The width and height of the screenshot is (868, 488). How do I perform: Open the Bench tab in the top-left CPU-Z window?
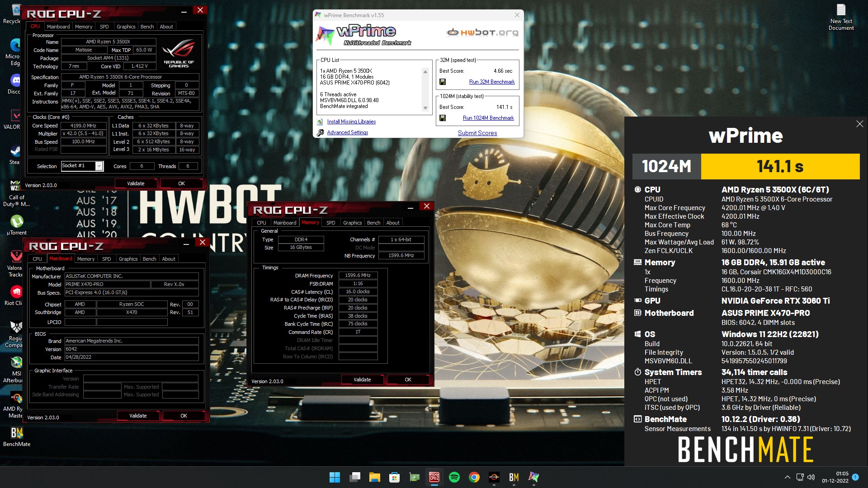[147, 27]
